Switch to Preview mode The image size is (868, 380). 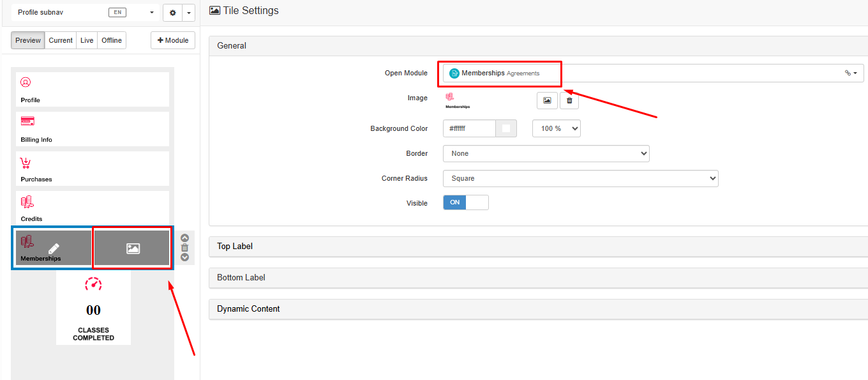point(28,40)
